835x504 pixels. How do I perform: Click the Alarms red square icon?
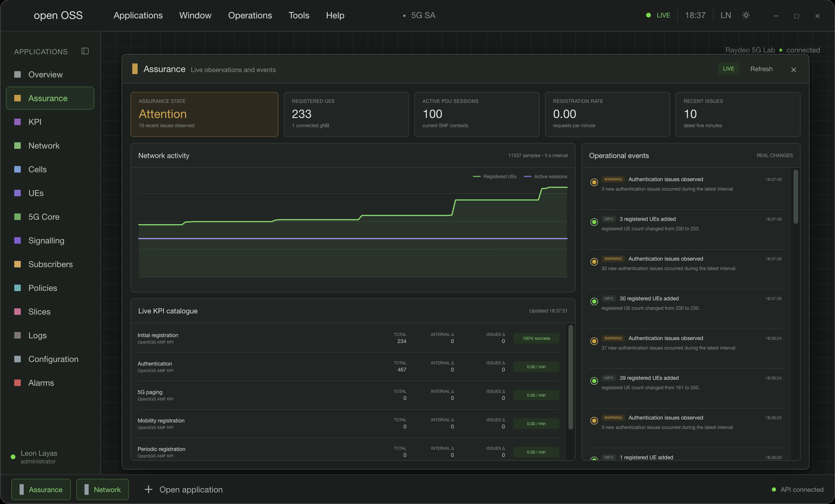(x=17, y=383)
